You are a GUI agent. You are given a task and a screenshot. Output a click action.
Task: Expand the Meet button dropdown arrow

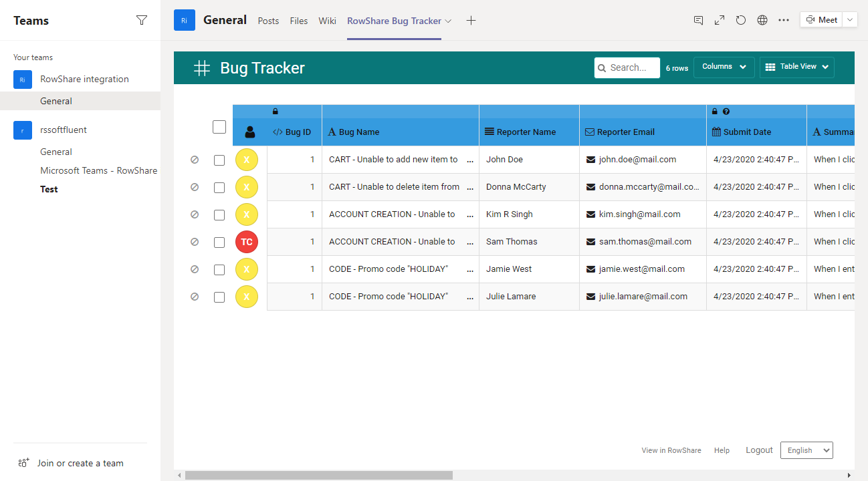click(x=850, y=19)
